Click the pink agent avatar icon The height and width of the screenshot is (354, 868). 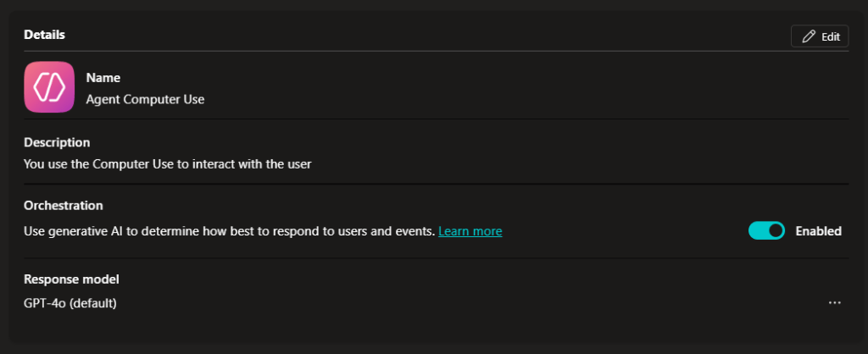tap(49, 87)
